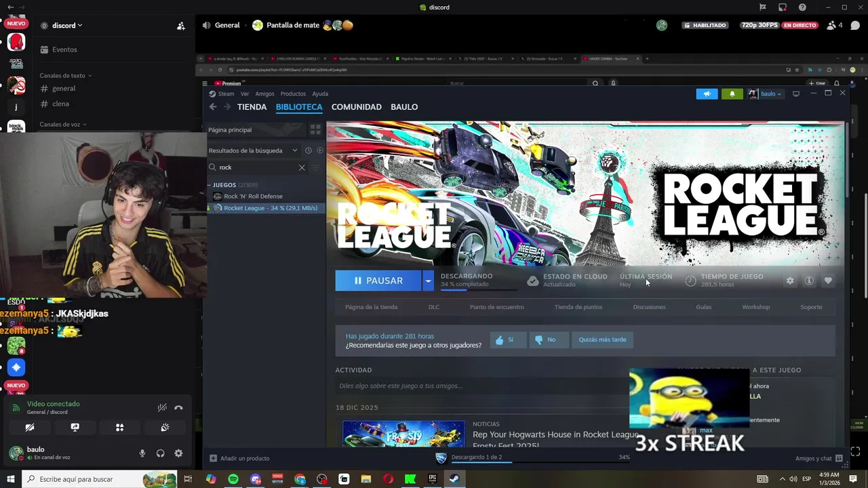
Task: Switch library to grid view icon
Action: (x=315, y=129)
